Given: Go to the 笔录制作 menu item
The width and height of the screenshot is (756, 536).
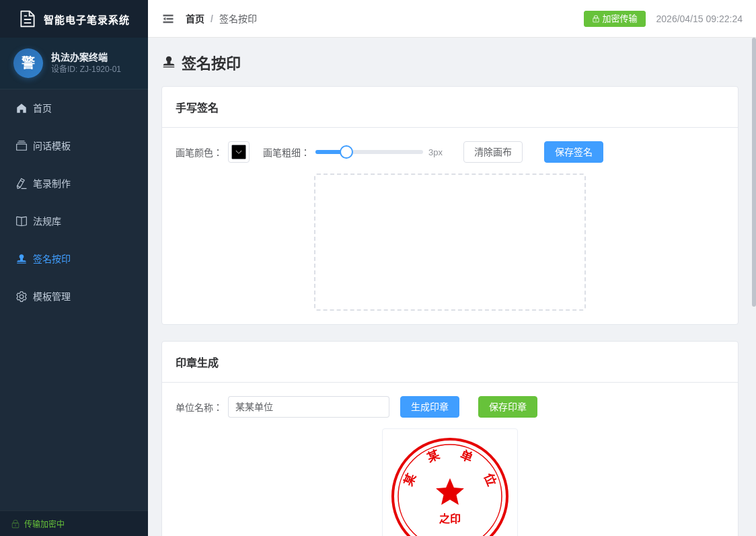Looking at the screenshot, I should (x=74, y=184).
